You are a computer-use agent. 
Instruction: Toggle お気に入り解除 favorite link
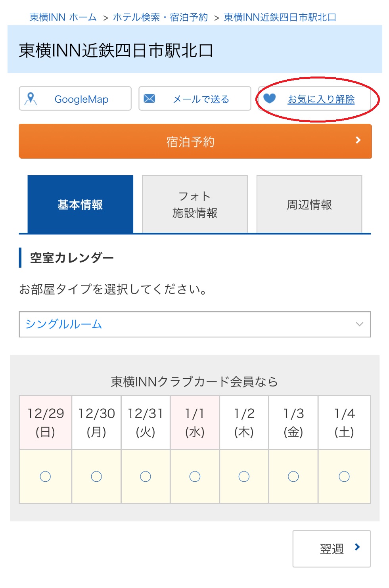(x=321, y=99)
